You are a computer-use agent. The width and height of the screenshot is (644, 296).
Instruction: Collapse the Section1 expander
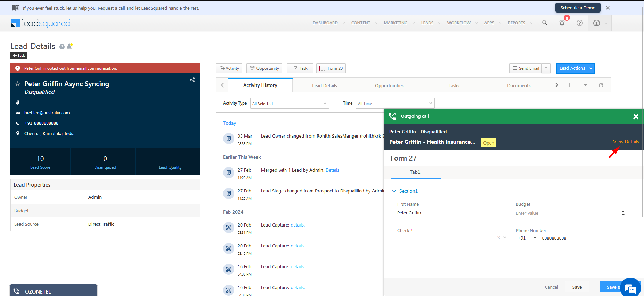pyautogui.click(x=394, y=191)
